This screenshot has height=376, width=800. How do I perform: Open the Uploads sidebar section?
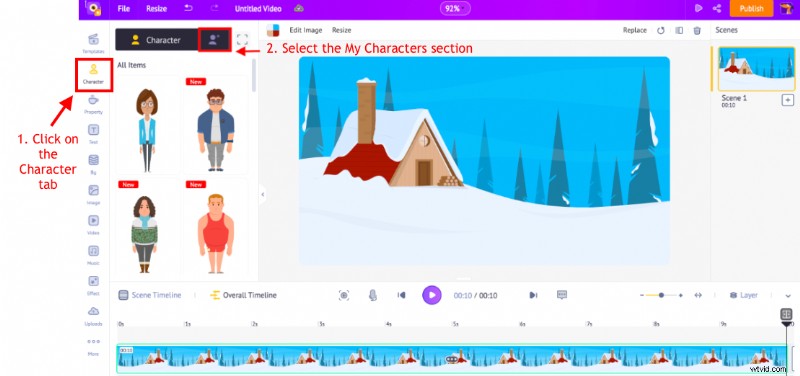93,316
